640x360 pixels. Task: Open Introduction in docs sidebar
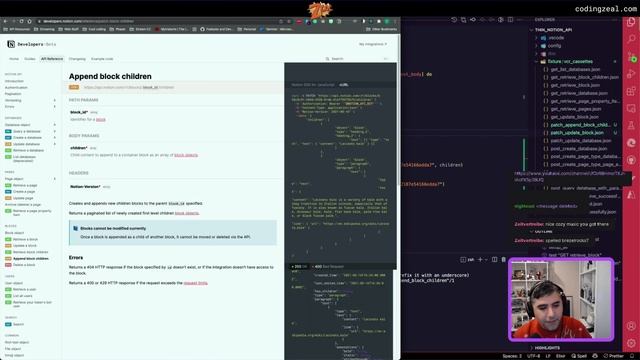click(x=14, y=81)
